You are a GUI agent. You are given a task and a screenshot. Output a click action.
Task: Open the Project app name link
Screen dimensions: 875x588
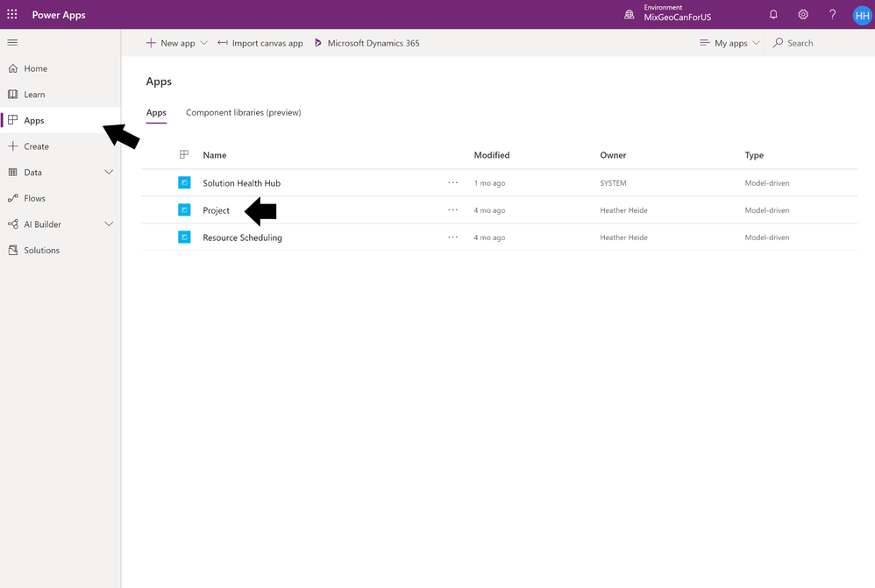(216, 210)
